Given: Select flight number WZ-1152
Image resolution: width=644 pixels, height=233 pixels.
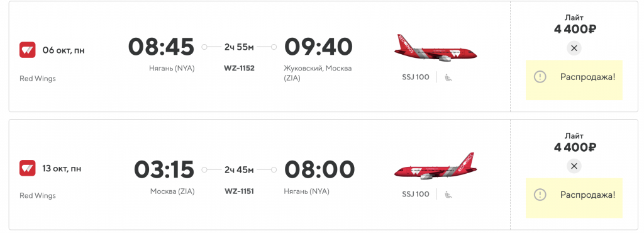Looking at the screenshot, I should tap(239, 68).
